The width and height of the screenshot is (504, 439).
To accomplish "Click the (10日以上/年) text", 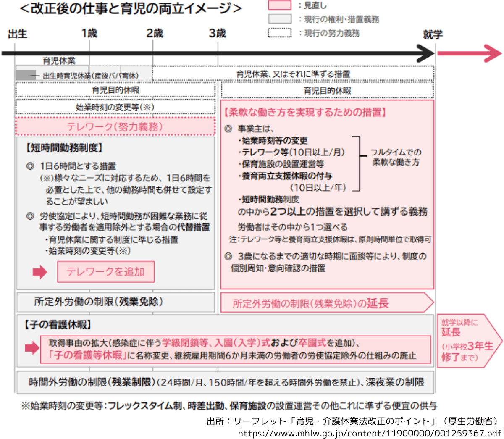I will tap(319, 187).
